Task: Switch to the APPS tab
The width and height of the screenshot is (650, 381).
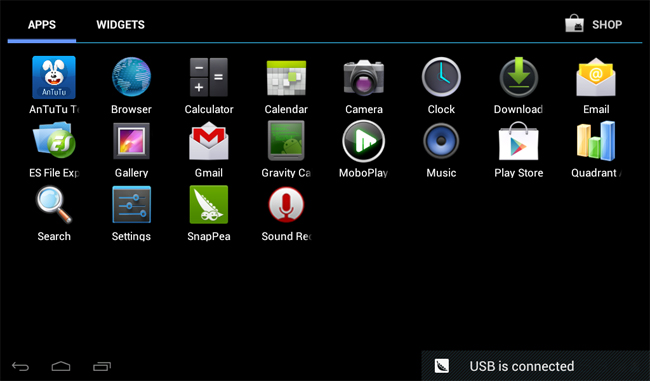Action: coord(42,25)
